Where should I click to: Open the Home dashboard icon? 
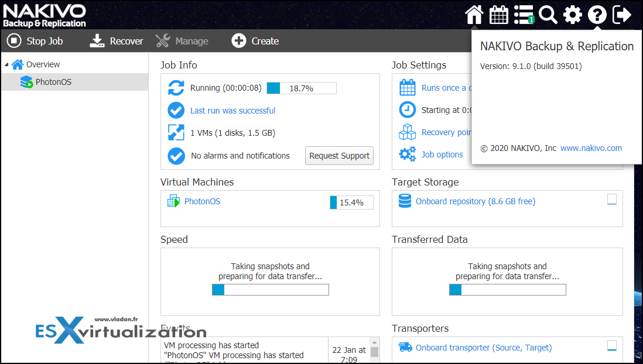point(474,15)
